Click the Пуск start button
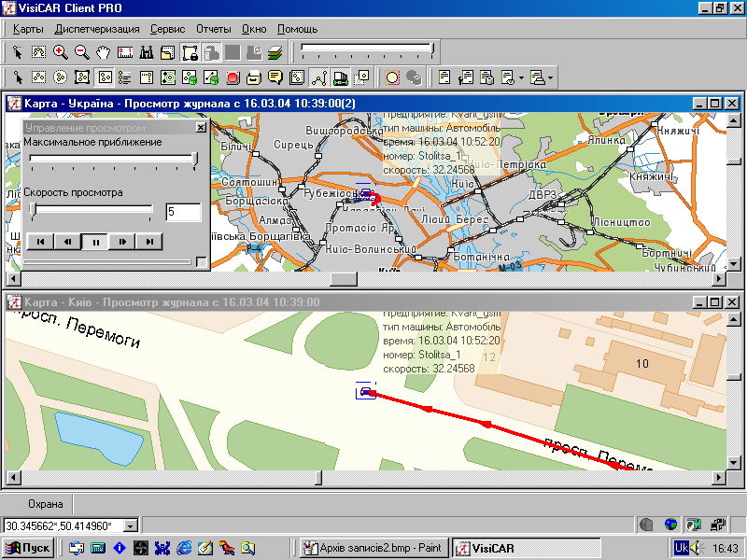Screen dimensions: 747x560 click(28, 548)
